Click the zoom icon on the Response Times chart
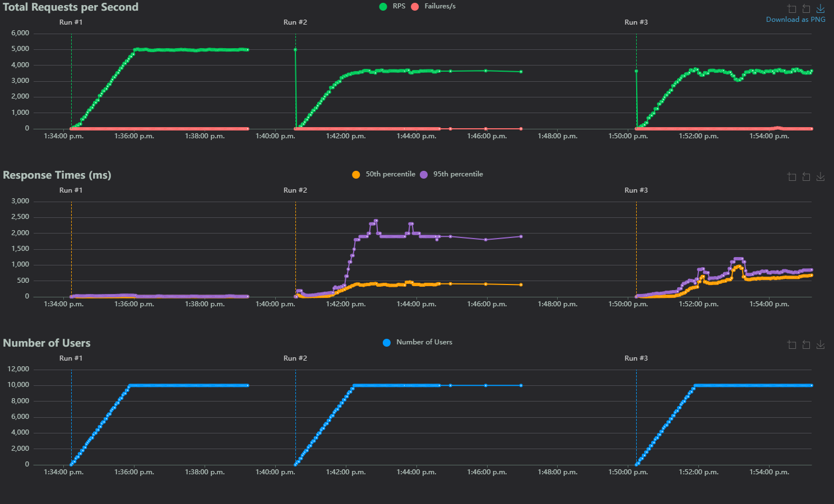This screenshot has height=504, width=834. [x=792, y=176]
